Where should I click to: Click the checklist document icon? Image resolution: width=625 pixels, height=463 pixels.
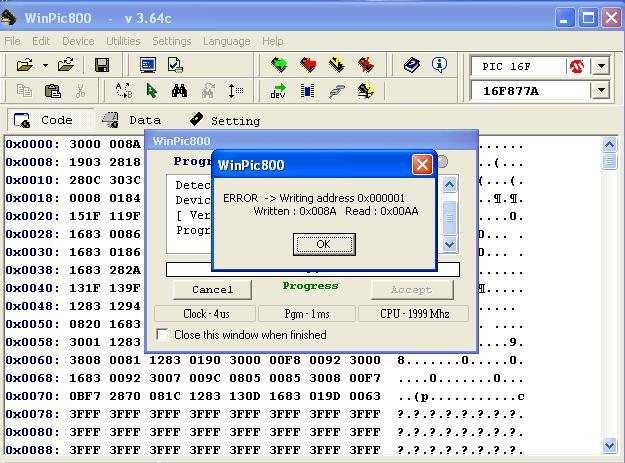point(175,65)
